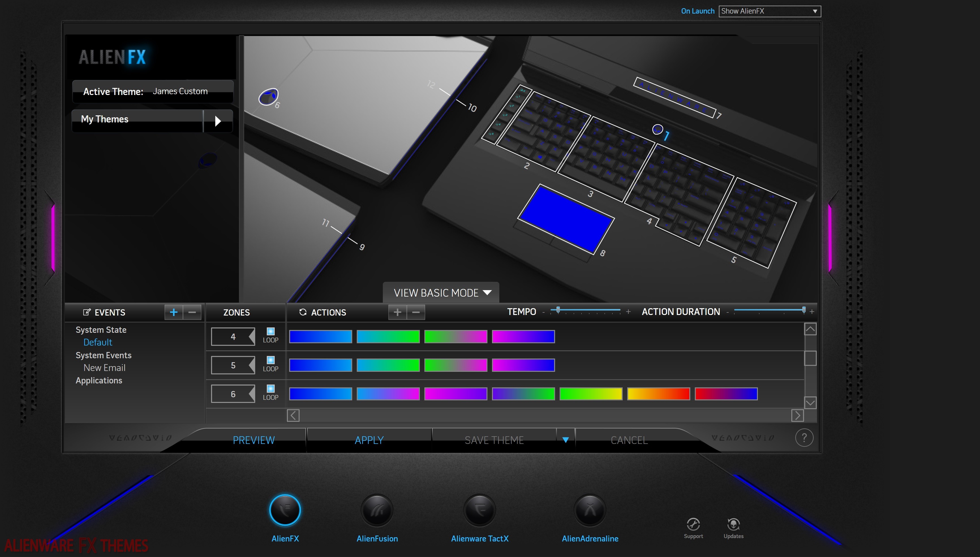
Task: Click the APPLY button
Action: point(369,440)
